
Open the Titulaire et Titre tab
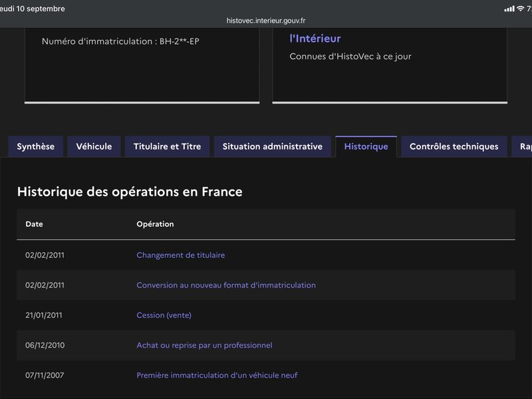tap(168, 146)
